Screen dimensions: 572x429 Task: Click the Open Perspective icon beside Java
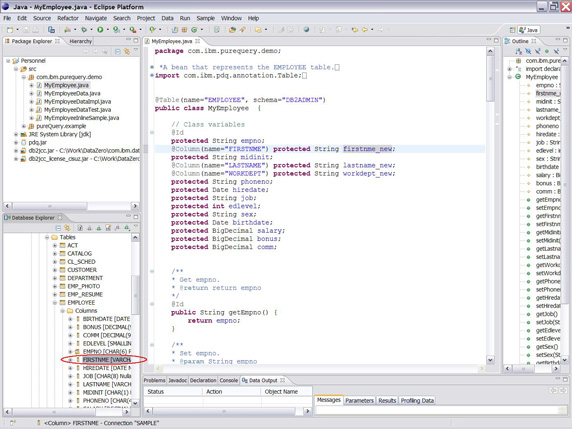[x=512, y=30]
